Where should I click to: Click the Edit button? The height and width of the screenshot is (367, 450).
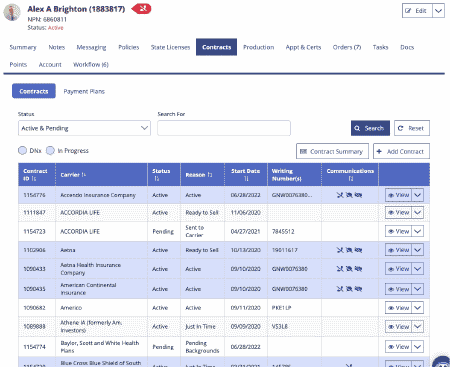[x=417, y=11]
